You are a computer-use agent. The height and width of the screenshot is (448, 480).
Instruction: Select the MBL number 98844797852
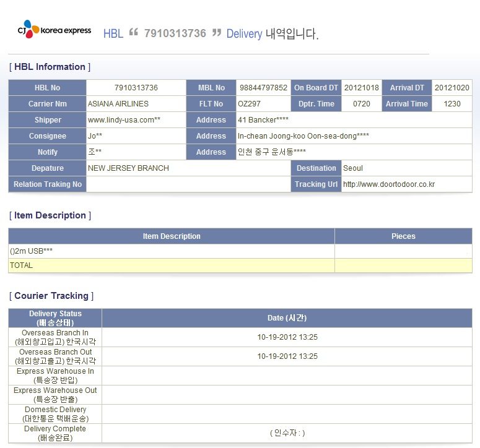[x=263, y=88]
